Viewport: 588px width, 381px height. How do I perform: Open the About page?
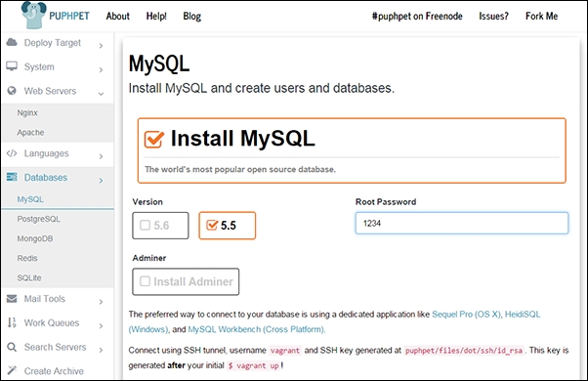118,17
